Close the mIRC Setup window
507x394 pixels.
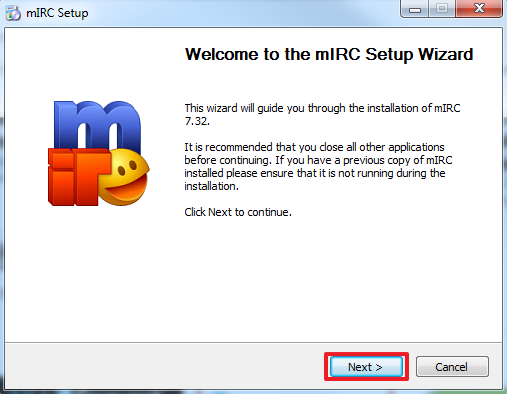click(479, 8)
